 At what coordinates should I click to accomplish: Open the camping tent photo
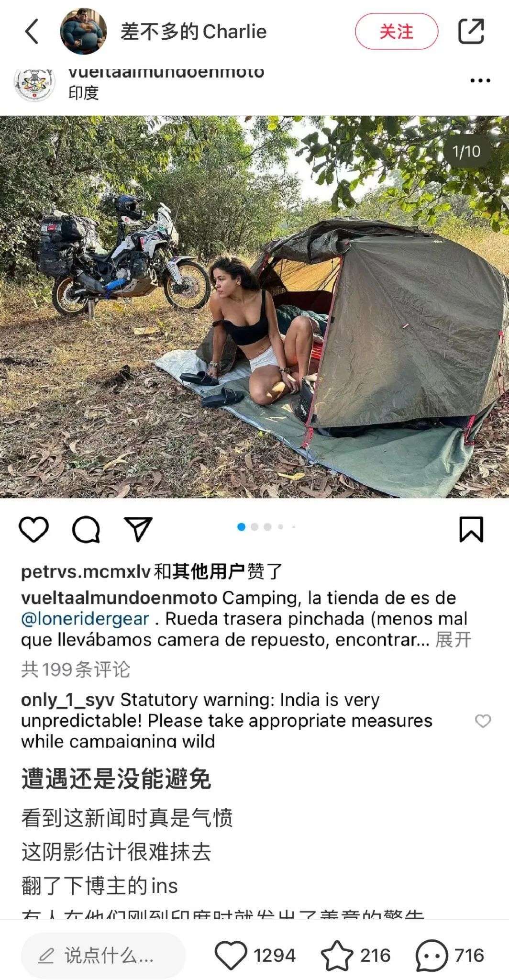(x=254, y=307)
